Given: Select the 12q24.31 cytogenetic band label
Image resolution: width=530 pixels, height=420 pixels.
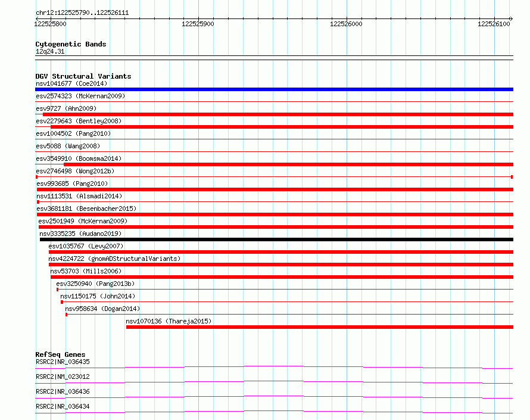Looking at the screenshot, I should (50, 51).
